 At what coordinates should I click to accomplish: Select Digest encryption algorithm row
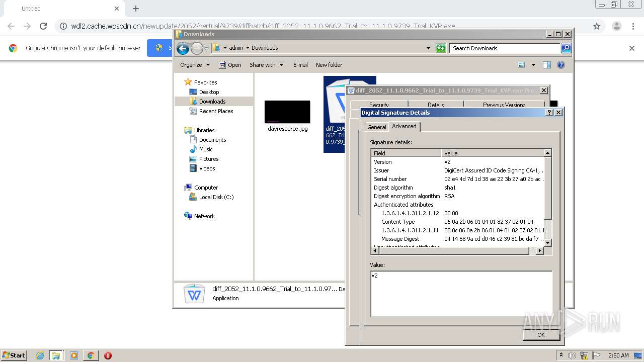pos(458,196)
